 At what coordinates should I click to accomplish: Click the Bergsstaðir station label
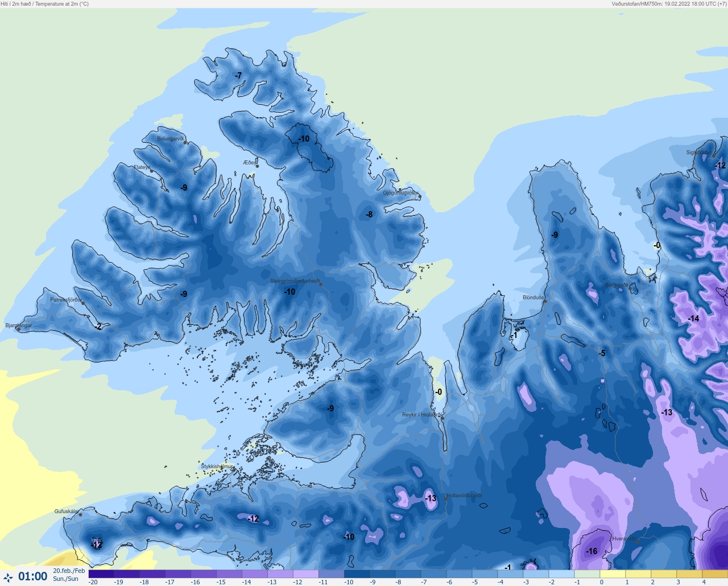617,285
